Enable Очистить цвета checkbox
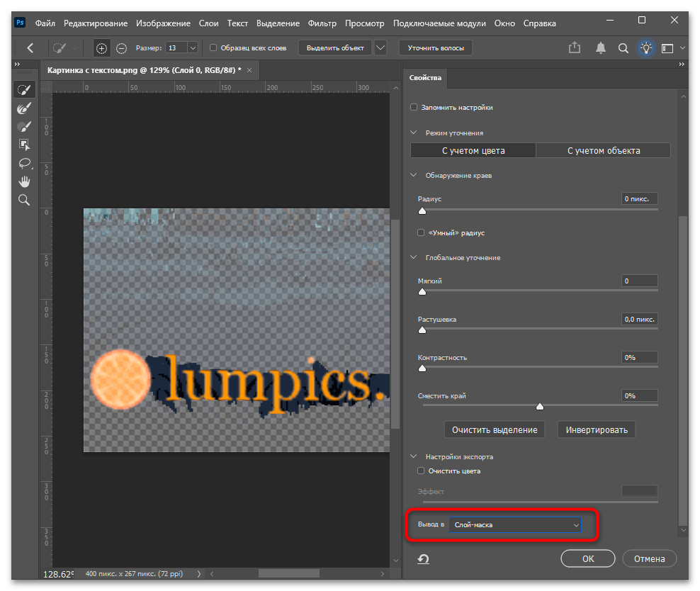Image resolution: width=700 pixels, height=591 pixels. [421, 471]
